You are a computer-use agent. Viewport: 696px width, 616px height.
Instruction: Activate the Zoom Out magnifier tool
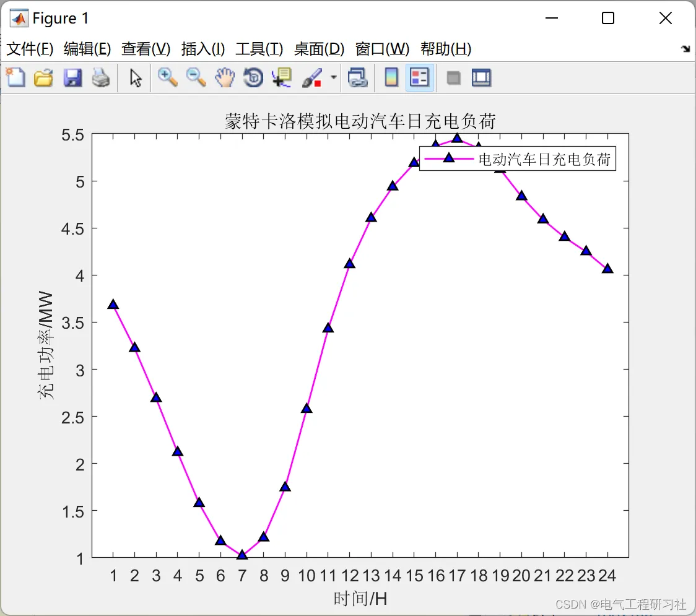click(x=196, y=77)
